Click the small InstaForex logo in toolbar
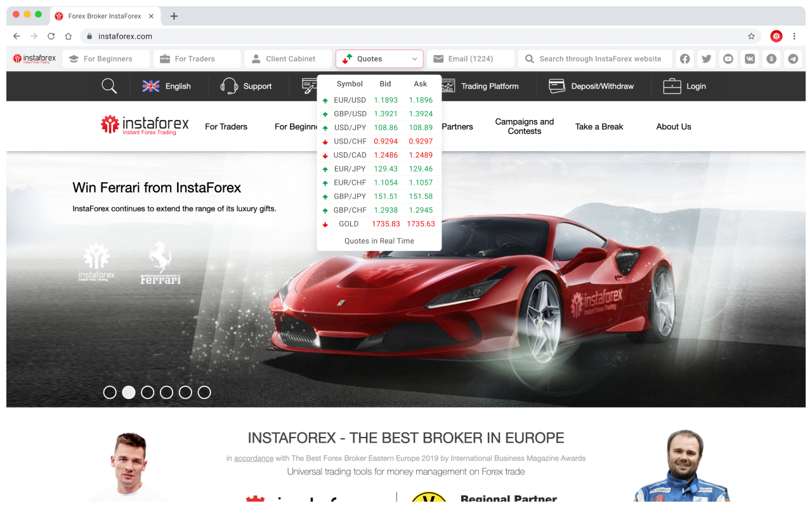 (x=34, y=58)
